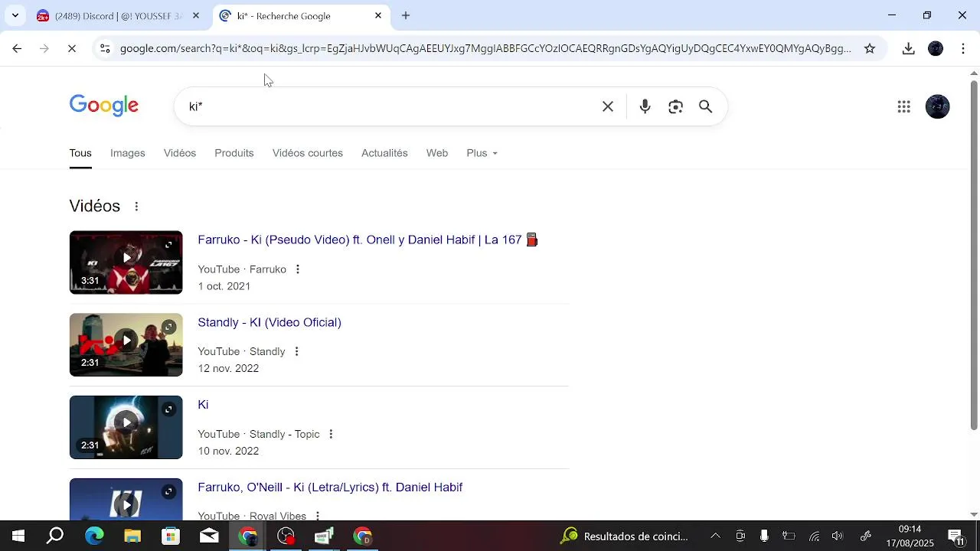Viewport: 980px width, 551px height.
Task: Open options beside the Vidéos heading
Action: pos(136,207)
